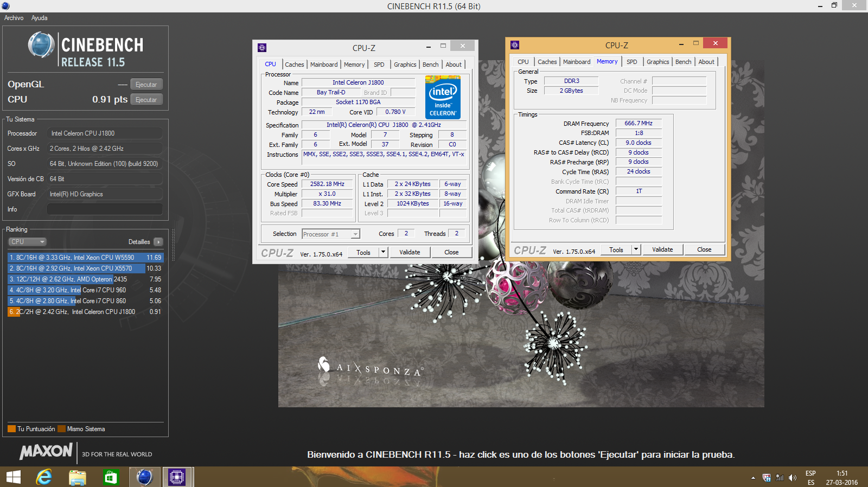The height and width of the screenshot is (487, 868).
Task: Click Close button in left CPU-Z window
Action: [x=451, y=252]
